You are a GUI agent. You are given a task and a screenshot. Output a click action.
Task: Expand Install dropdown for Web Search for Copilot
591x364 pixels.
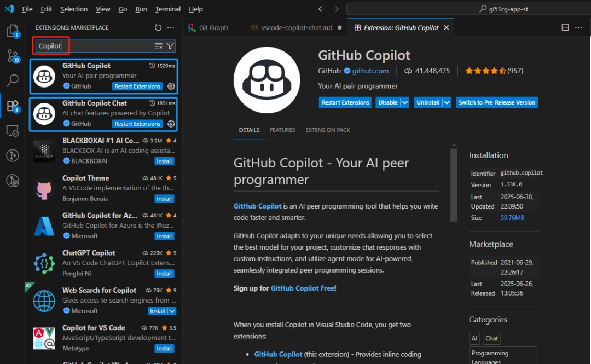172,311
